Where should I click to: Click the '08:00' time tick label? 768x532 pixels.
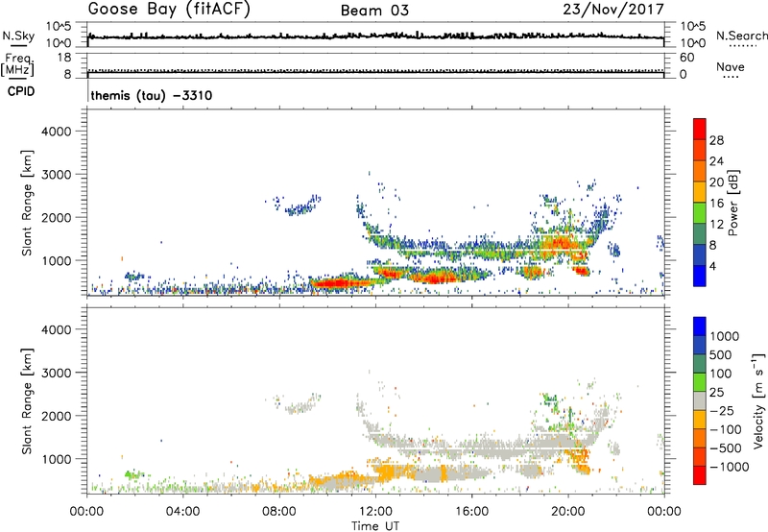[x=279, y=512]
